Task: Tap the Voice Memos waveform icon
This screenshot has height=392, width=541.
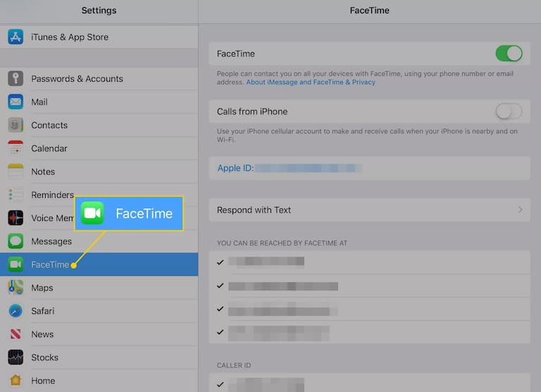Action: pyautogui.click(x=15, y=218)
